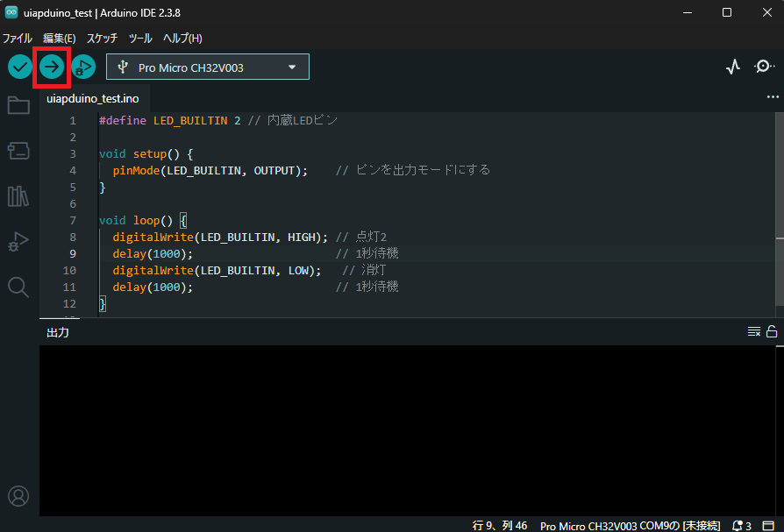Open the Pro Micro CH32V003 board dropdown

208,67
